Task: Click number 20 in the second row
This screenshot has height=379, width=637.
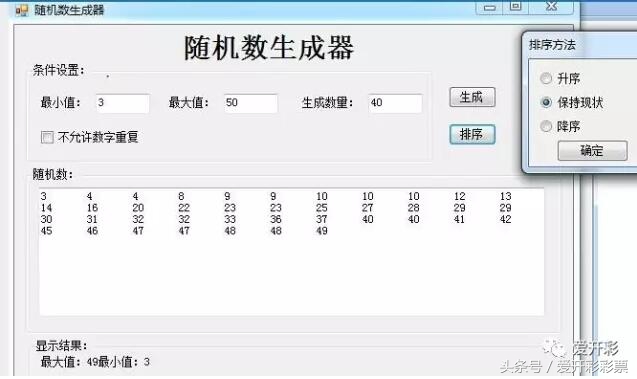Action: click(138, 208)
